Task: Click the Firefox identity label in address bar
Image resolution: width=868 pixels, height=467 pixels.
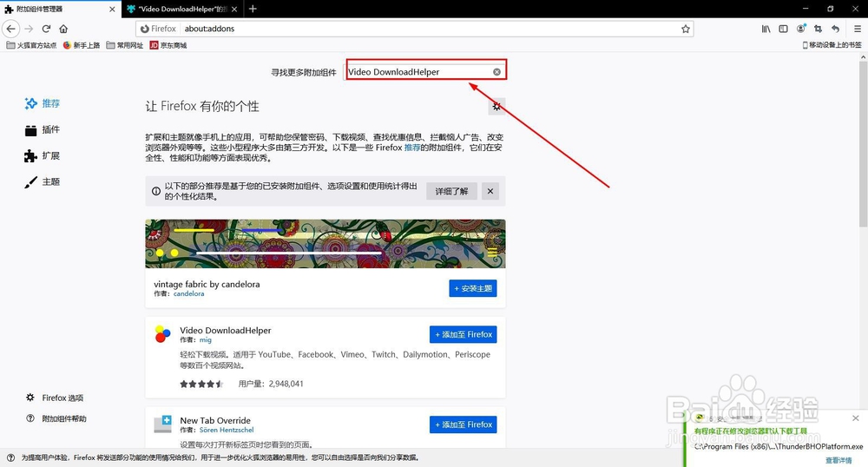Action: coord(158,29)
